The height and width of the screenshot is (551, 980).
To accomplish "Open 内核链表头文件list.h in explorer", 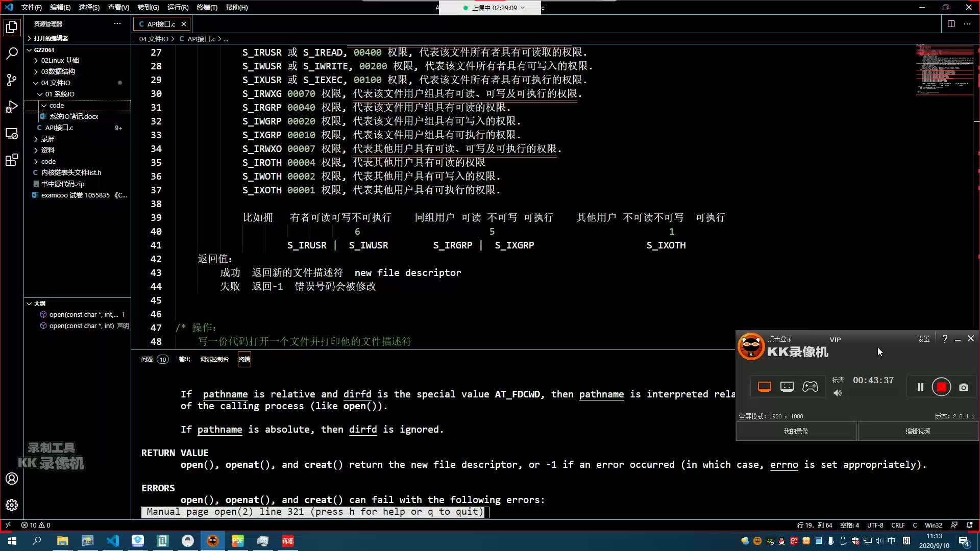I will pyautogui.click(x=71, y=172).
